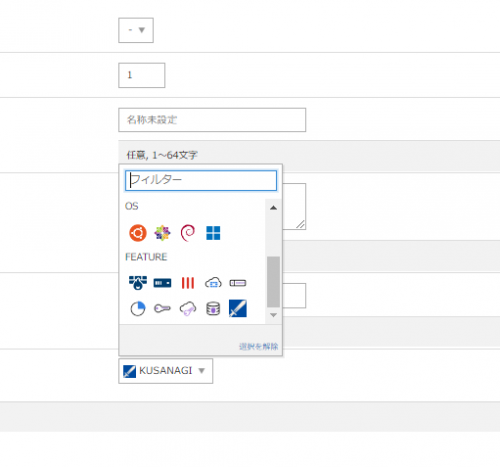Click the 選択を解除 clear selection link

point(259,347)
